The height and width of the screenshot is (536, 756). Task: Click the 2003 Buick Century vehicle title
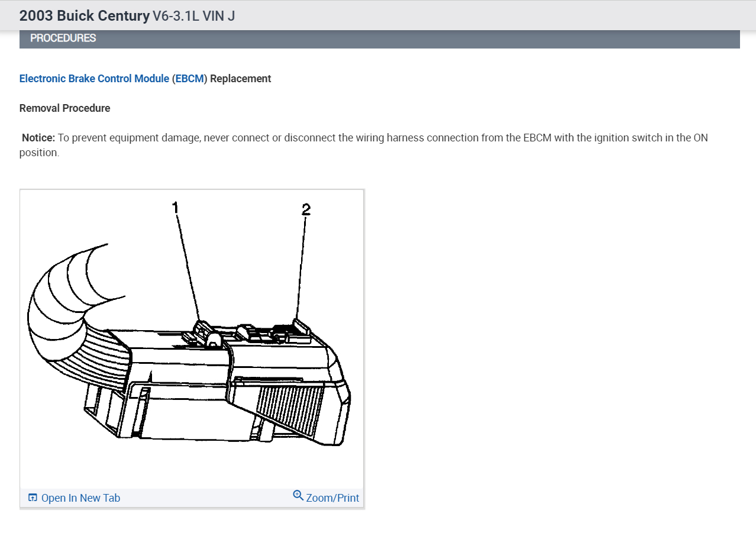coord(85,16)
